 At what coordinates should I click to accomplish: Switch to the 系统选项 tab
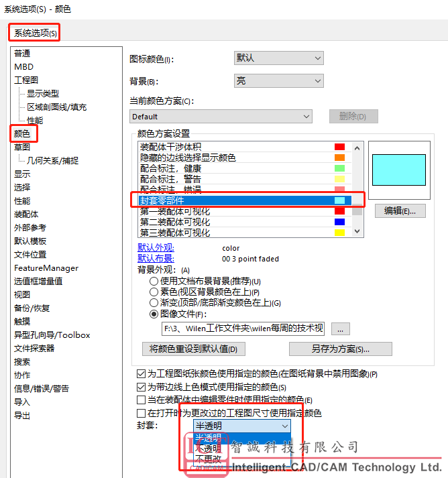[34, 32]
